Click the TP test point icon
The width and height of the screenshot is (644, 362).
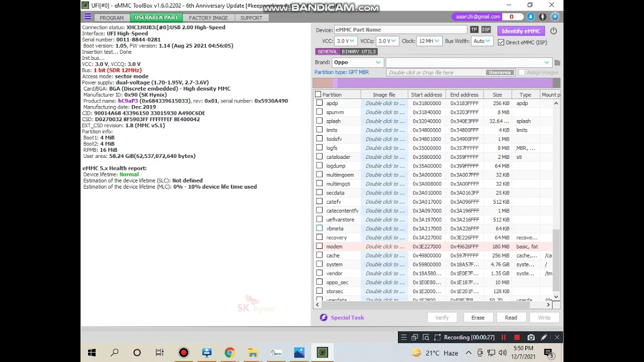tap(474, 30)
